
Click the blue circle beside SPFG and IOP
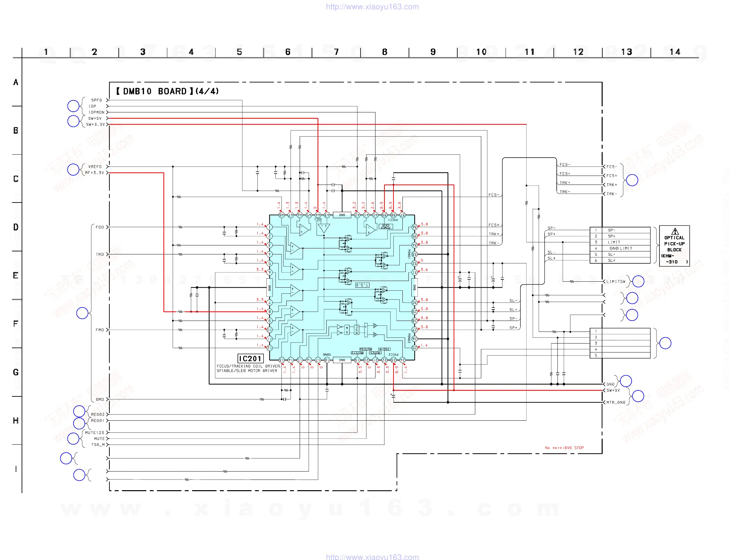(73, 106)
